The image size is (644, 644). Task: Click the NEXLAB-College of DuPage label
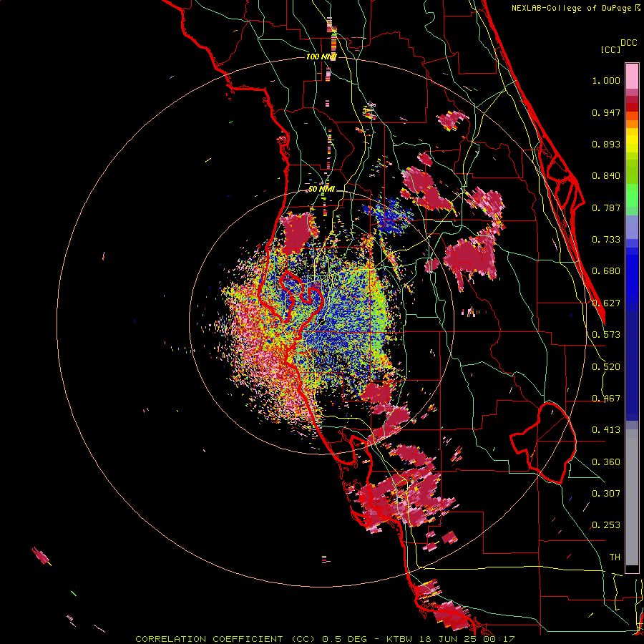coord(571,8)
